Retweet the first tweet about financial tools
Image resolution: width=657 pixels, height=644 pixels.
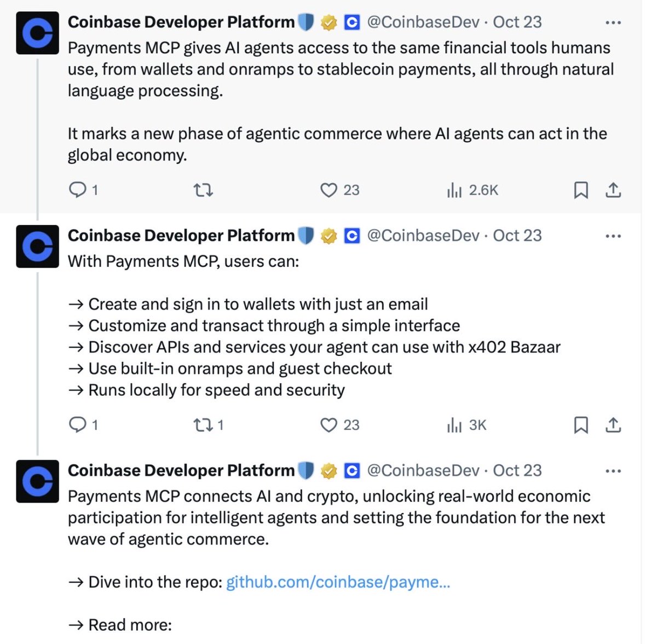[x=203, y=190]
